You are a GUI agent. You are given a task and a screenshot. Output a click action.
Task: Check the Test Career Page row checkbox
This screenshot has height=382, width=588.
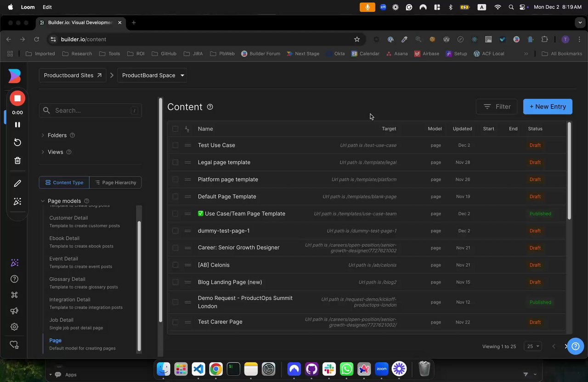pyautogui.click(x=175, y=322)
